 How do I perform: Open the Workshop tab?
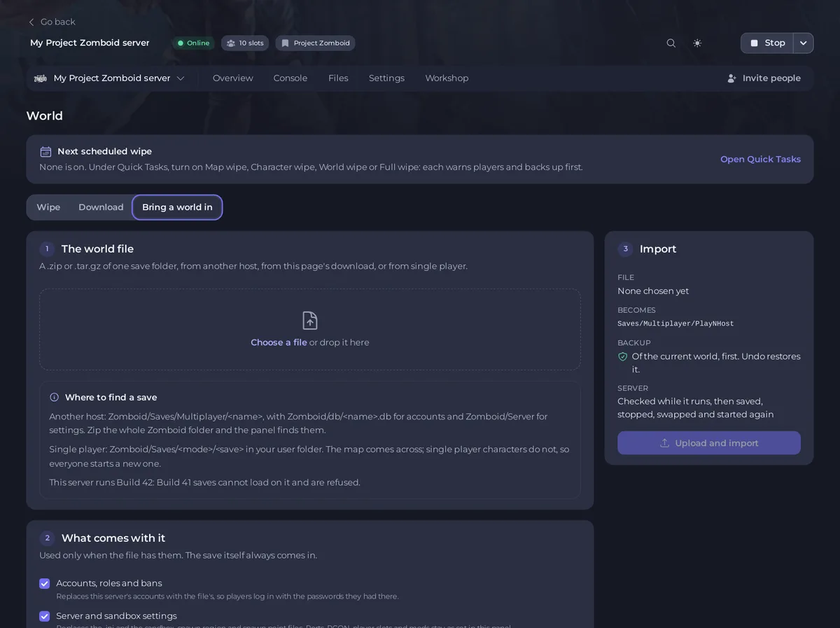click(447, 78)
